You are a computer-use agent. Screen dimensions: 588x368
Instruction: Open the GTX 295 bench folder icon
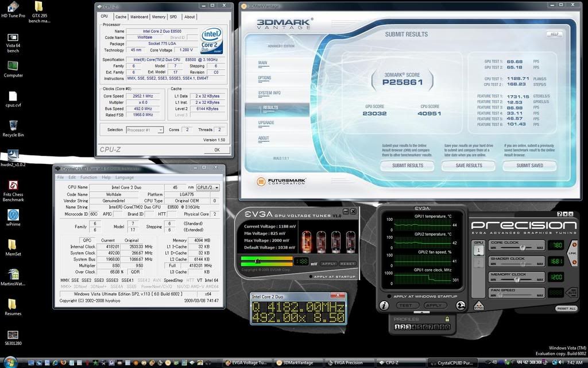click(x=39, y=12)
